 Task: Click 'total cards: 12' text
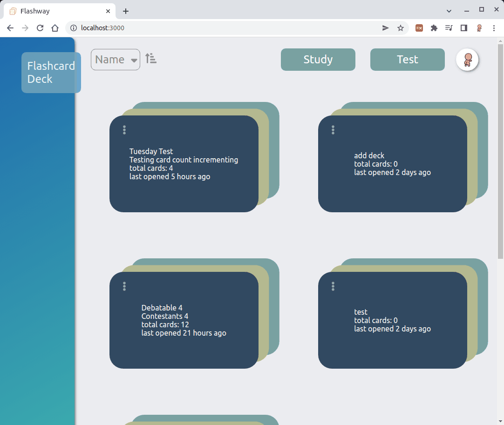pyautogui.click(x=165, y=325)
